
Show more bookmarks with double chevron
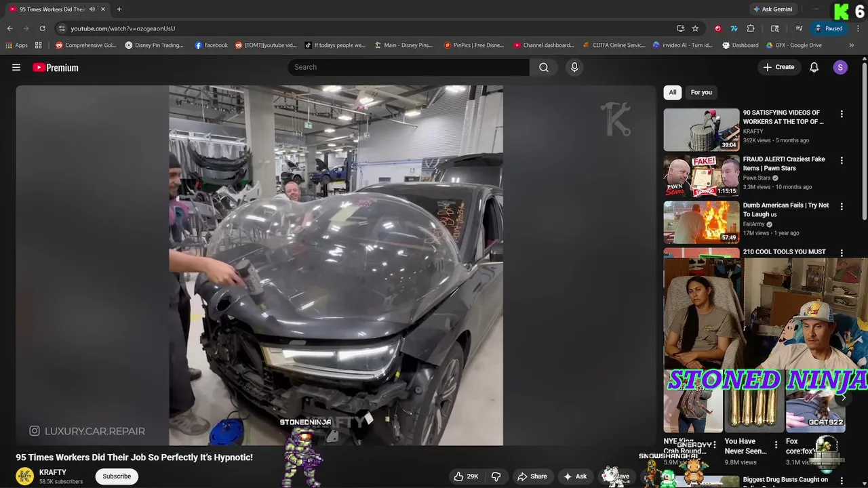851,45
